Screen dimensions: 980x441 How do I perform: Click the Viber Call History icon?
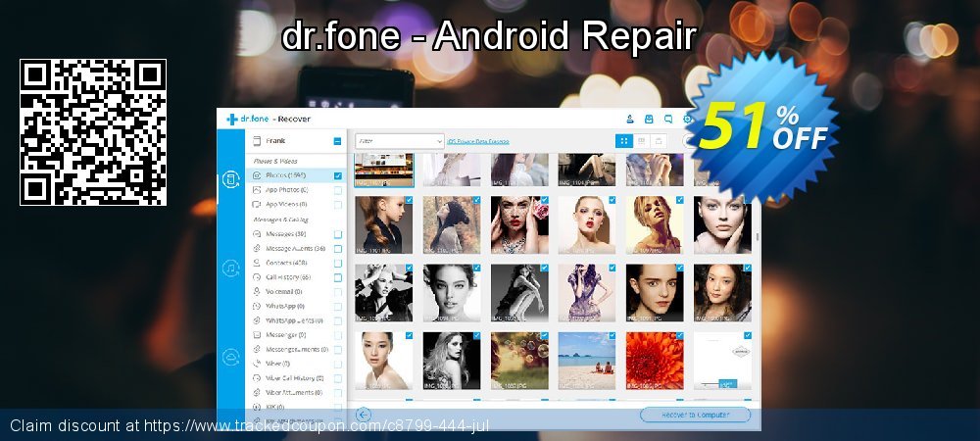256,378
